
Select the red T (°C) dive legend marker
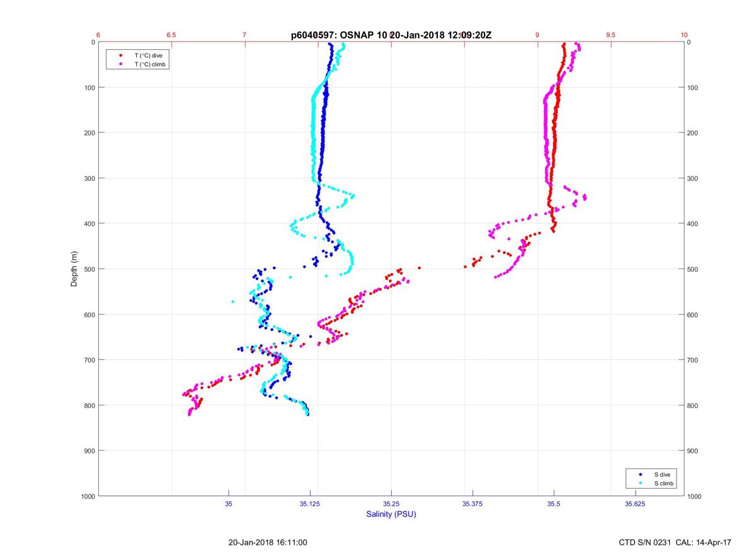(120, 55)
